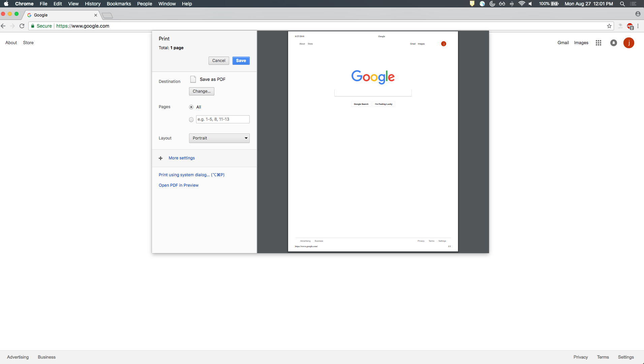Click the Google account avatar 'j'
Viewport: 644px width, 364px height.
(629, 43)
